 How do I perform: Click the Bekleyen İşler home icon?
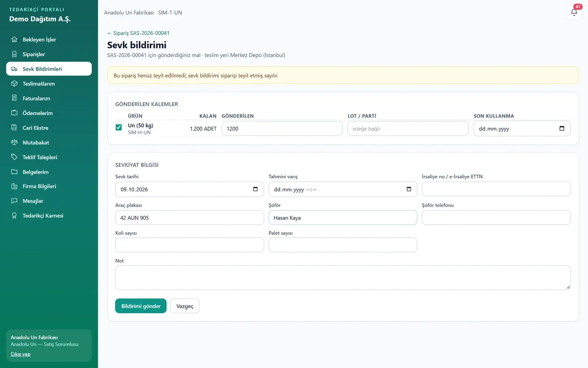(14, 39)
